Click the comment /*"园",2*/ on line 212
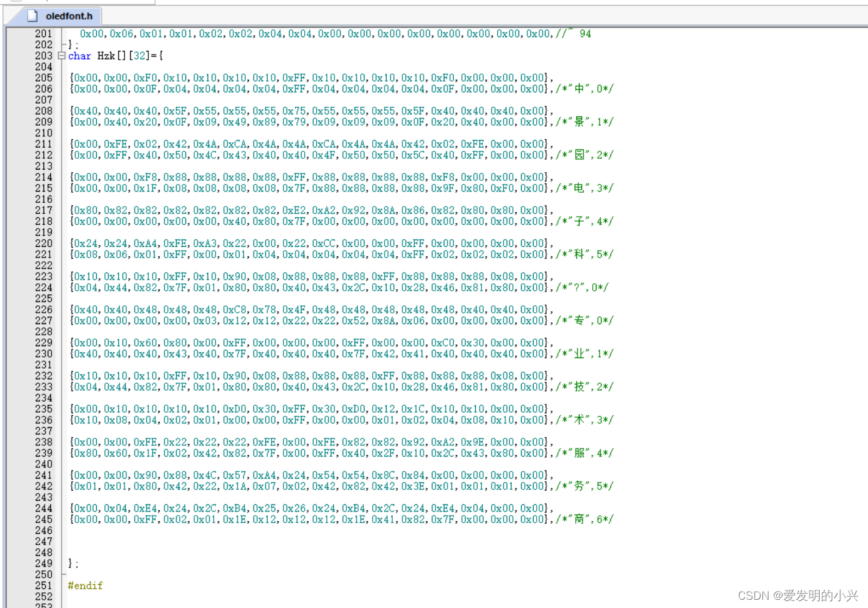Screen dimensions: 868x608 coord(585,155)
